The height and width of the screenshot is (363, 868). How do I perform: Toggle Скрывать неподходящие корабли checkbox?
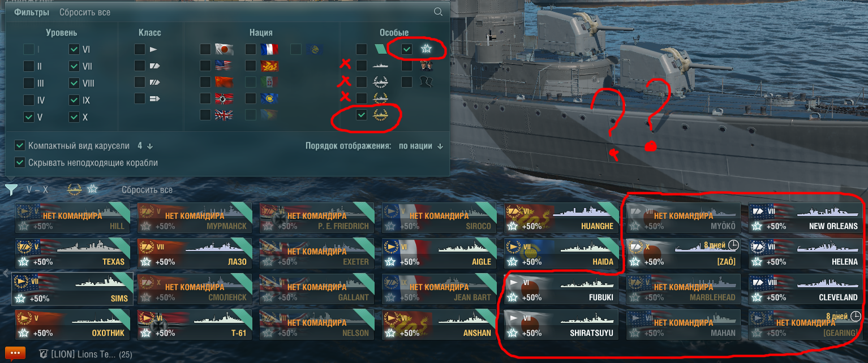[19, 162]
